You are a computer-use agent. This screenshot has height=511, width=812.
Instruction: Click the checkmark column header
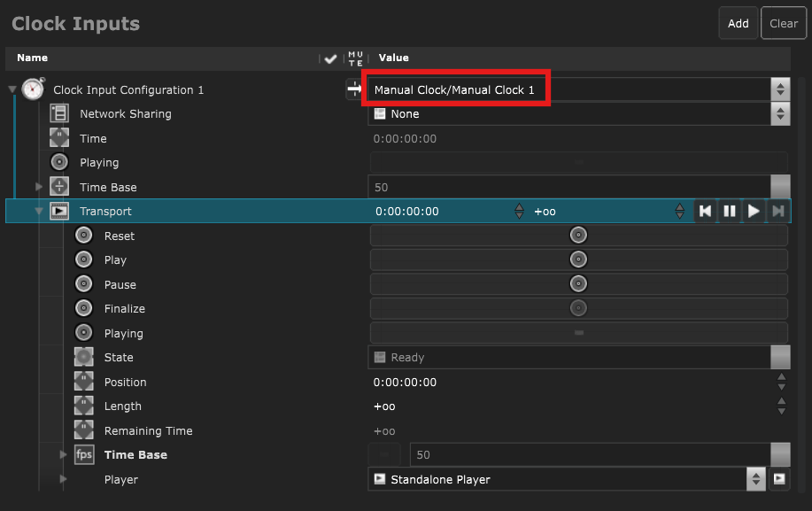(x=330, y=58)
